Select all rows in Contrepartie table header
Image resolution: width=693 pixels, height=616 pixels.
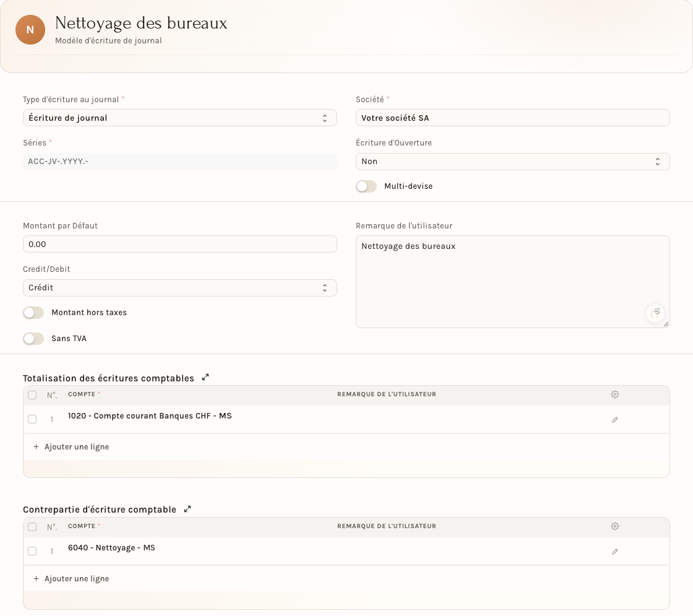pyautogui.click(x=32, y=527)
